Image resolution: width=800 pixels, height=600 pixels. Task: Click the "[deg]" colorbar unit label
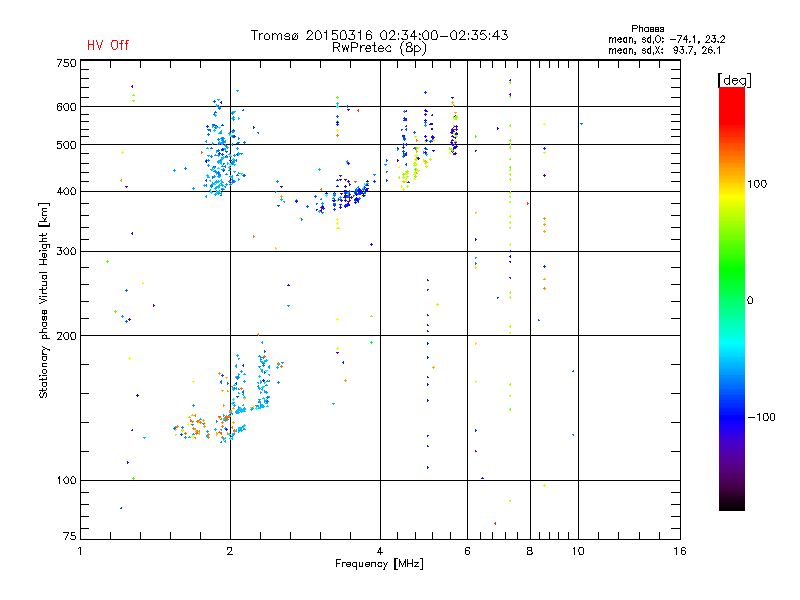pyautogui.click(x=734, y=80)
